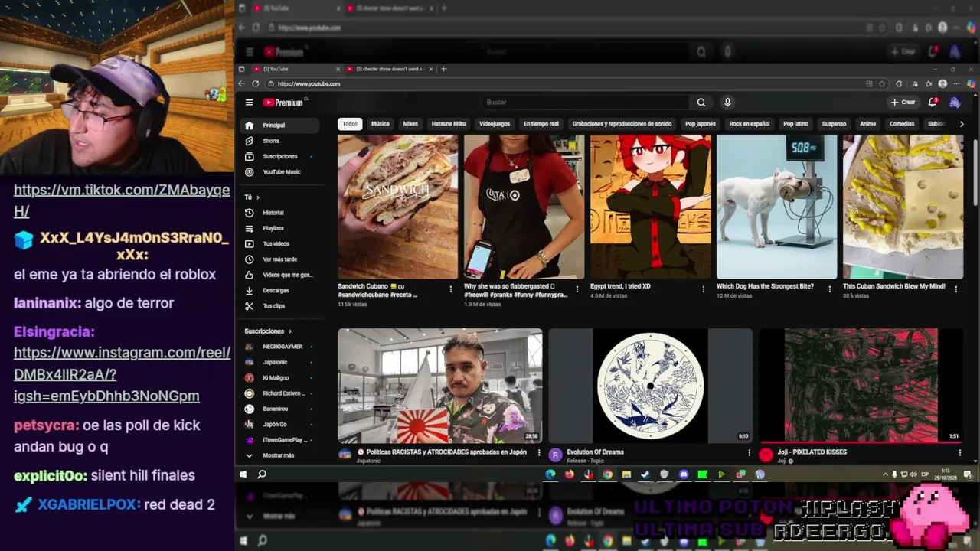Switch to the chester stone browser tab
Image resolution: width=980 pixels, height=551 pixels.
(390, 69)
